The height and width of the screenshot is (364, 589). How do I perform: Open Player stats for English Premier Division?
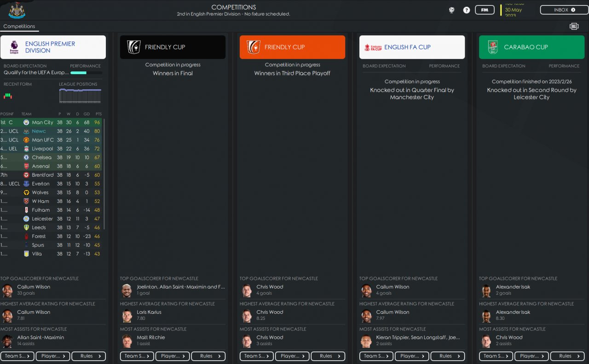pos(53,356)
